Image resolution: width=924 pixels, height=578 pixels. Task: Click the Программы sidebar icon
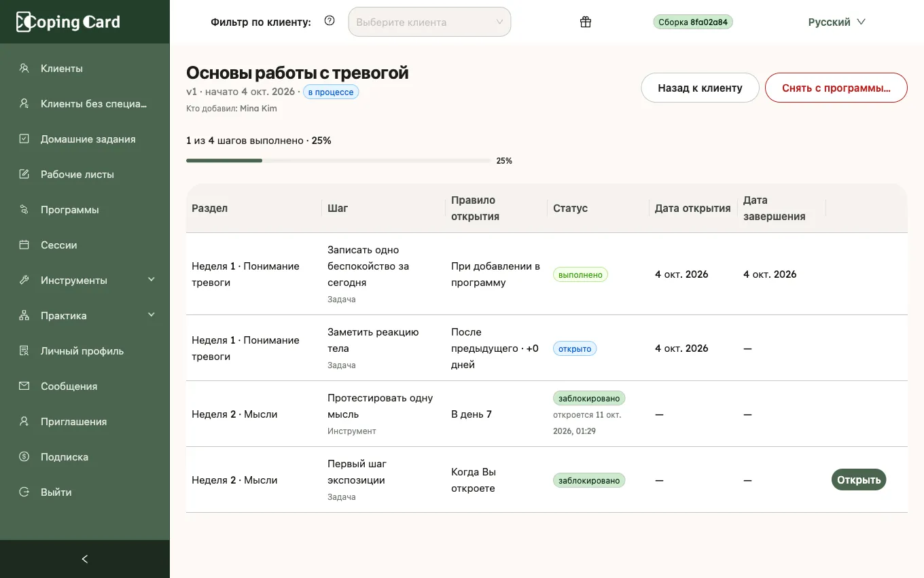pyautogui.click(x=24, y=209)
